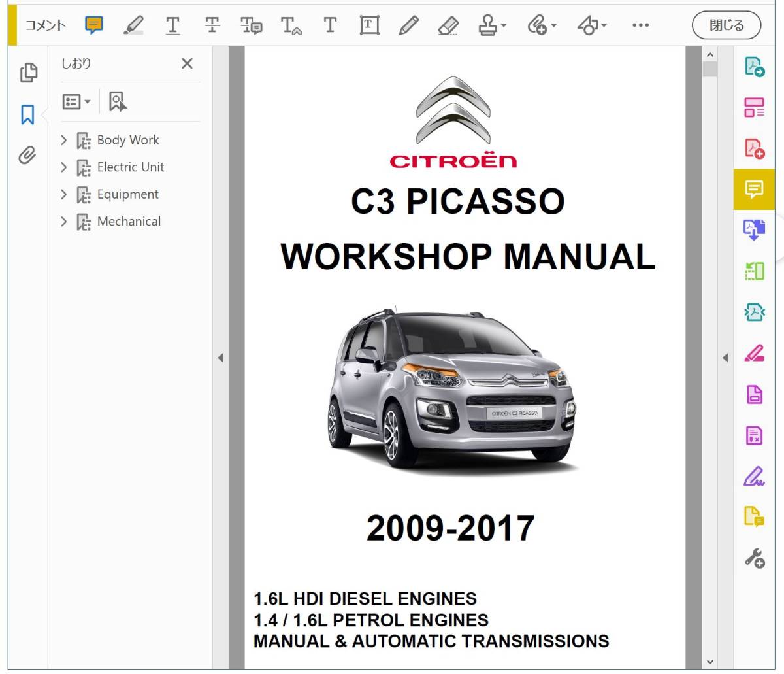
Task: Click the 閉じる close button
Action: point(727,25)
